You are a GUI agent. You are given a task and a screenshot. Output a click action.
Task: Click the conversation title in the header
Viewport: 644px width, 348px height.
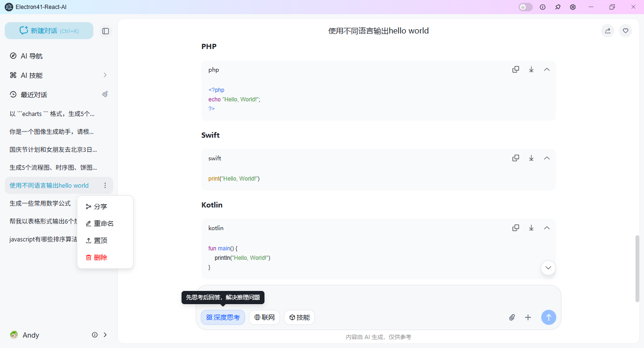pyautogui.click(x=379, y=31)
